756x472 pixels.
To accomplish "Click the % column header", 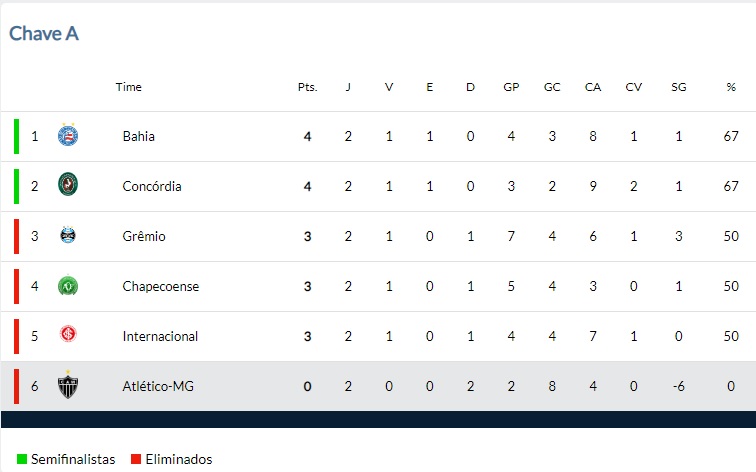I will (x=731, y=87).
